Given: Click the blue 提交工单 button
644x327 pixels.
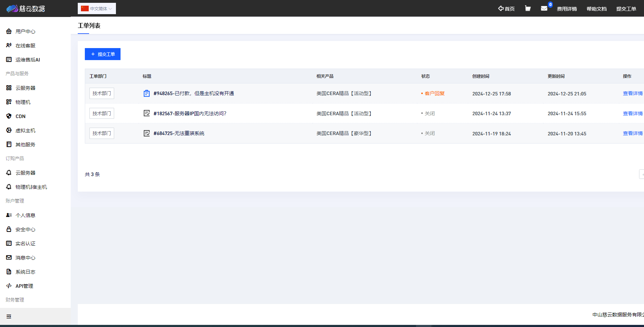Looking at the screenshot, I should [x=103, y=54].
